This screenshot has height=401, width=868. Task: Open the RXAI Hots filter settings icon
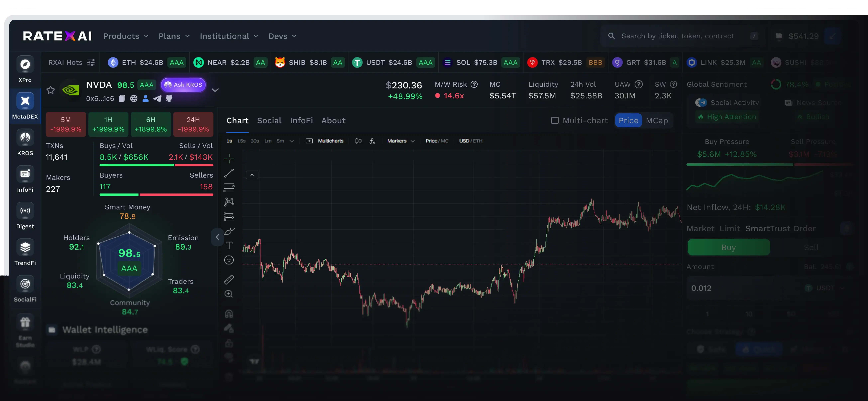[x=91, y=62]
